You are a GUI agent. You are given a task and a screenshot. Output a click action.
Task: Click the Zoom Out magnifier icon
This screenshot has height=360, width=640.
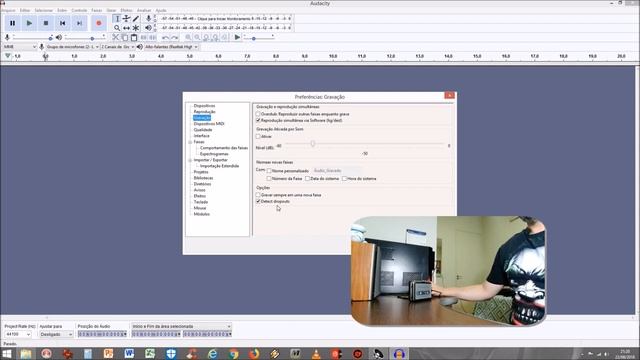click(x=197, y=38)
